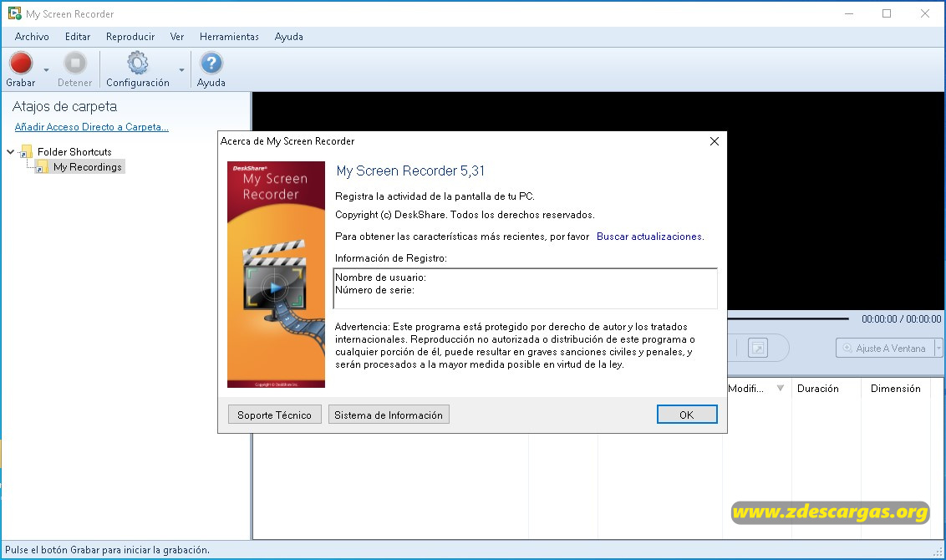Click the 00:00:00 / 00:00:00 time display

pyautogui.click(x=902, y=319)
